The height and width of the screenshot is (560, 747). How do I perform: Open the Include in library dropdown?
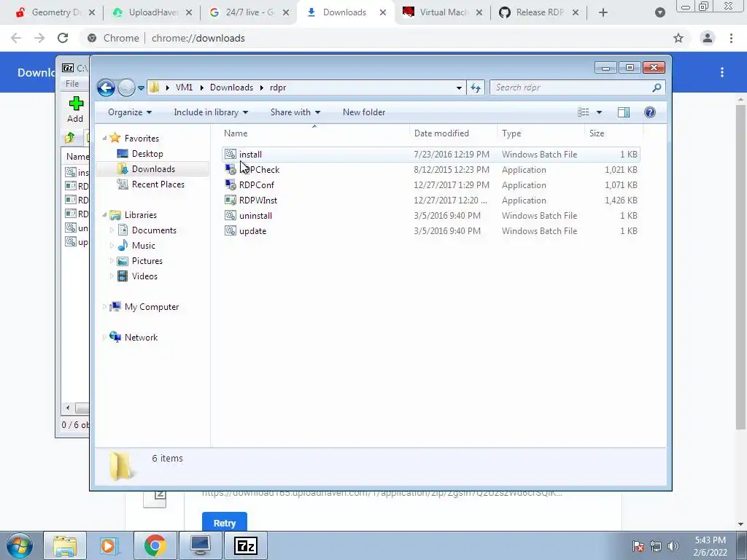[x=211, y=112]
